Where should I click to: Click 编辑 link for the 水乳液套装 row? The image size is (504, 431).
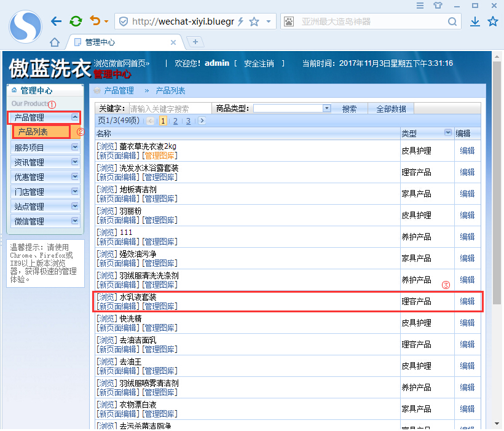467,301
